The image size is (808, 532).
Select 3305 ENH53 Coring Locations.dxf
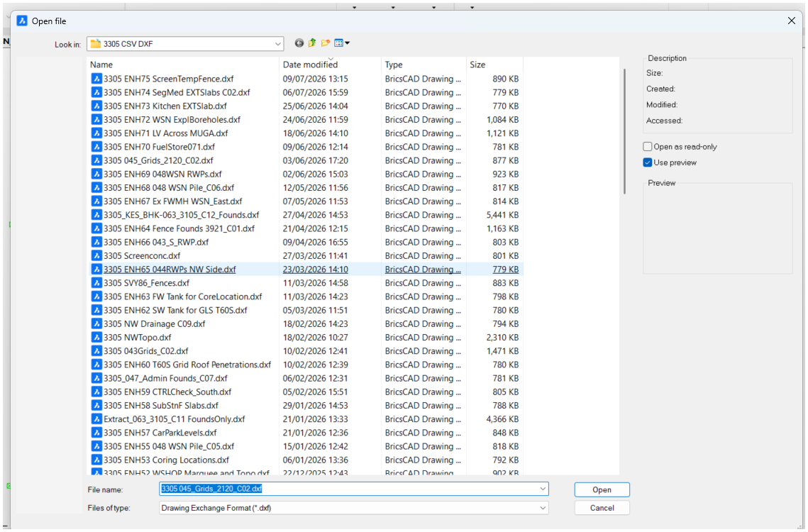tap(166, 460)
